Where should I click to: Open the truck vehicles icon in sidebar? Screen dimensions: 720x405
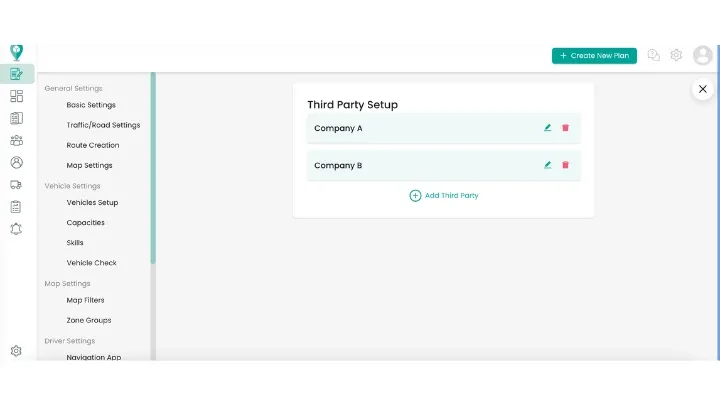tap(16, 185)
